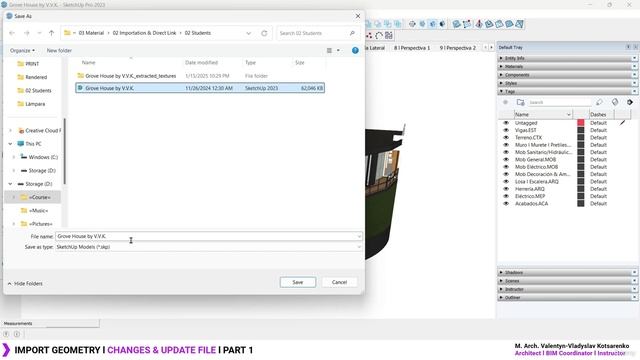This screenshot has height=360, width=640.
Task: Hide the Acabados.ACA tag
Action: pos(506,204)
